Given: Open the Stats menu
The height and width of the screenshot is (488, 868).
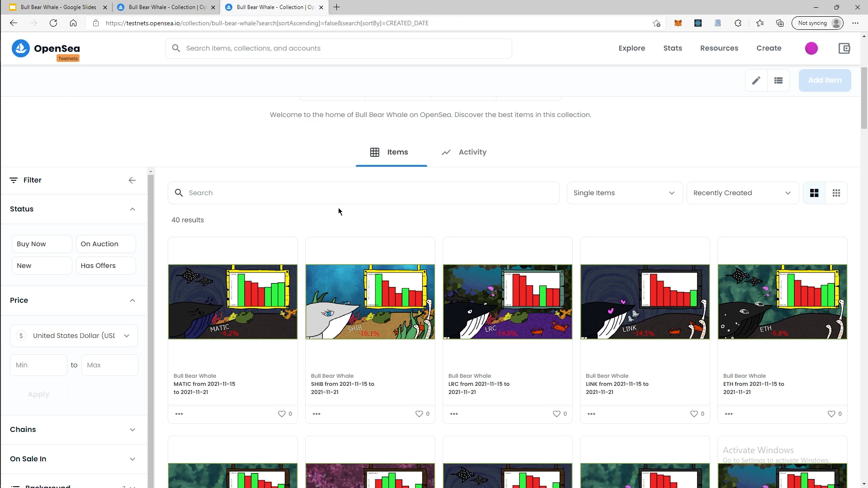Looking at the screenshot, I should click(x=672, y=48).
